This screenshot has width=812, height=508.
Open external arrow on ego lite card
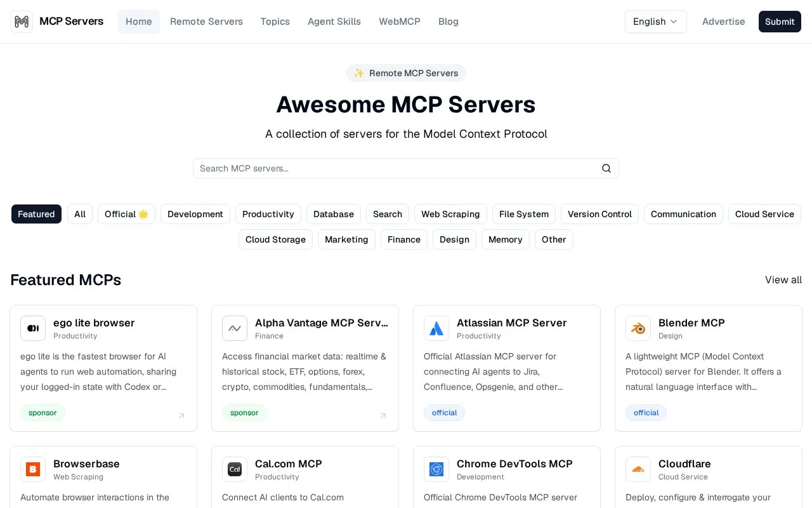(x=181, y=416)
